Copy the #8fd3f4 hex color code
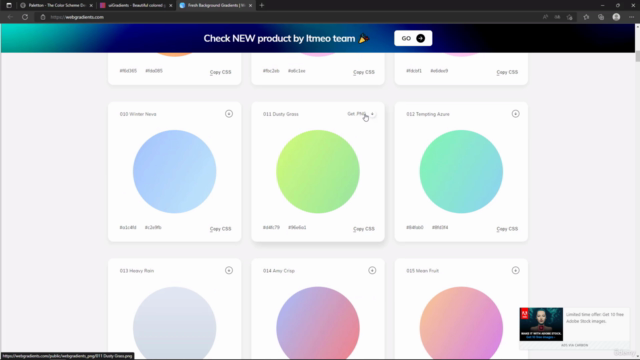The width and height of the screenshot is (640, 360). click(x=440, y=227)
